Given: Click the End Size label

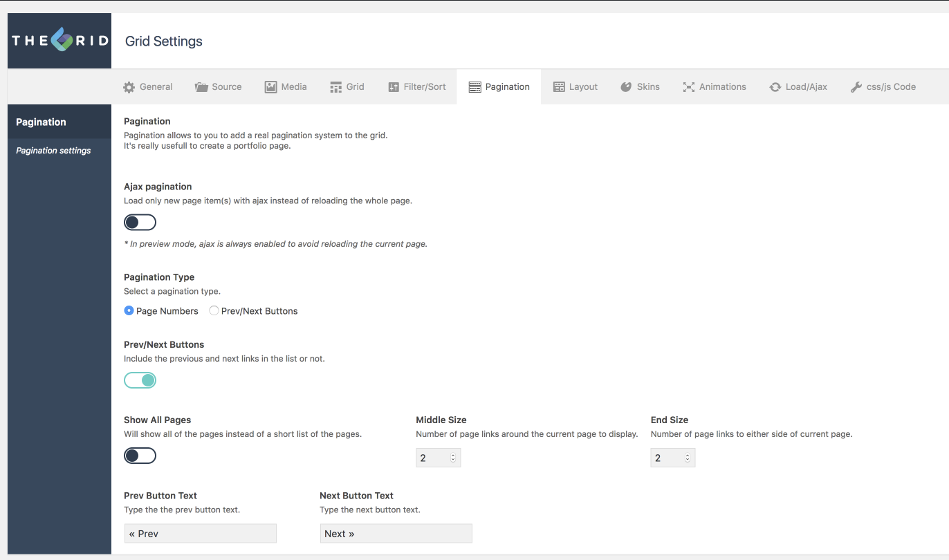Looking at the screenshot, I should [x=670, y=420].
